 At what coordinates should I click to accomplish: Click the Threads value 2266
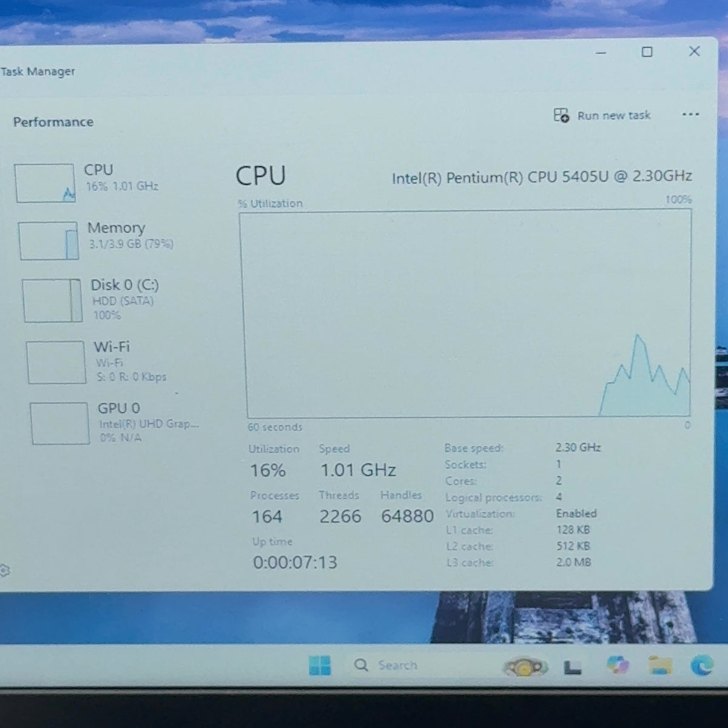[x=340, y=516]
